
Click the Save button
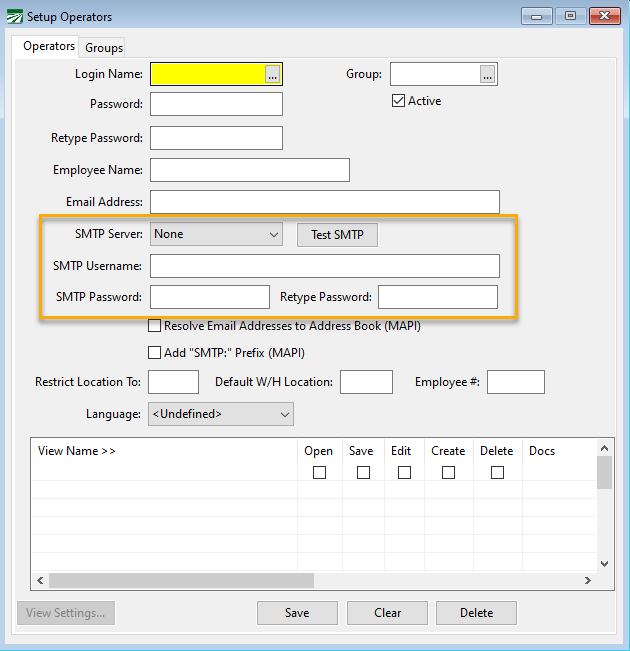click(297, 613)
